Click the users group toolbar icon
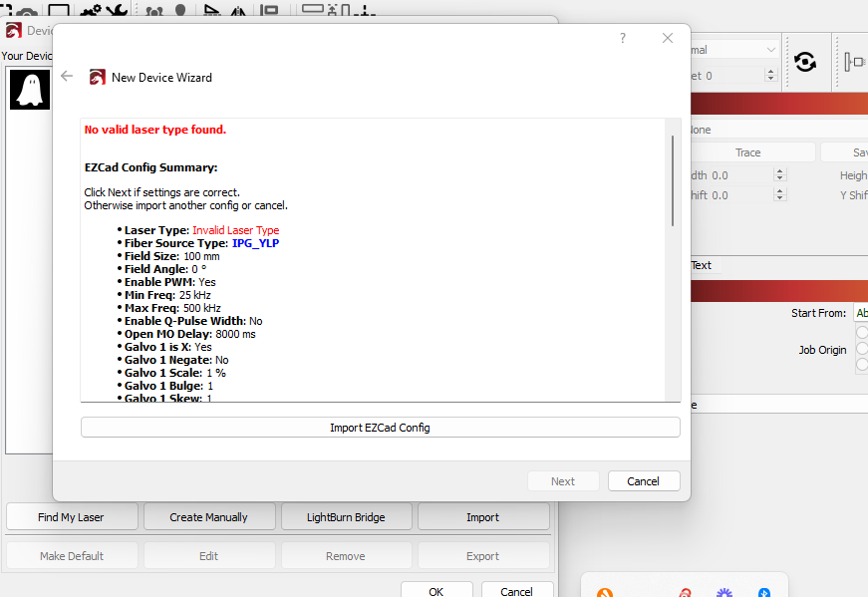Image resolution: width=868 pixels, height=597 pixels. click(154, 11)
